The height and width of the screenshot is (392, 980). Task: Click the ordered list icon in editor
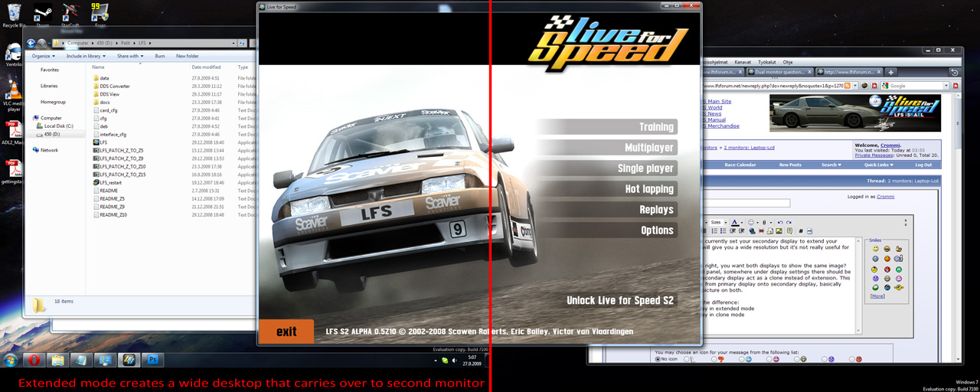coord(714,230)
